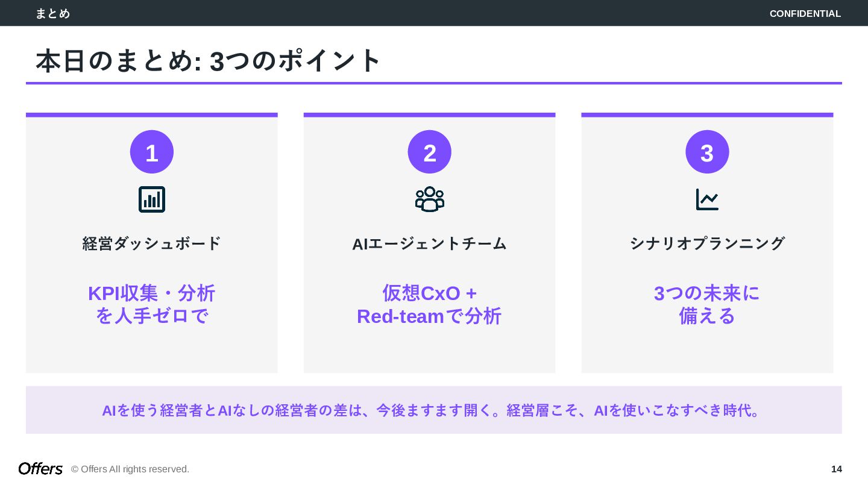Select the purple number 3 circle
Viewport: 868px width, 488px height.
pyautogui.click(x=707, y=152)
